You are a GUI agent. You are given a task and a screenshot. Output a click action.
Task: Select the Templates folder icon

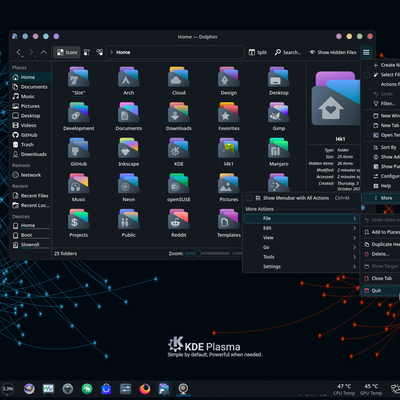pyautogui.click(x=229, y=219)
